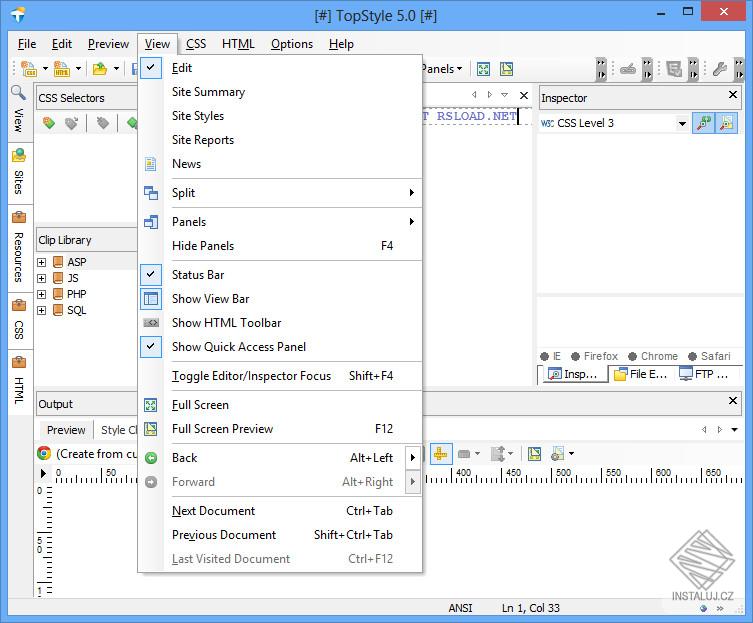This screenshot has width=753, height=623.
Task: Uncheck the Edit view option
Action: click(x=280, y=68)
